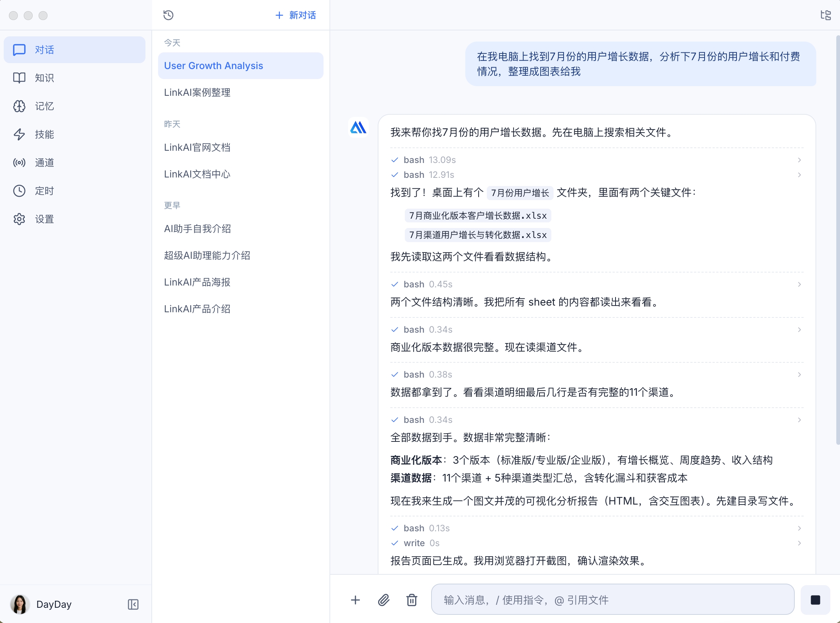Stop generation with the square button
This screenshot has height=623, width=840.
[815, 600]
